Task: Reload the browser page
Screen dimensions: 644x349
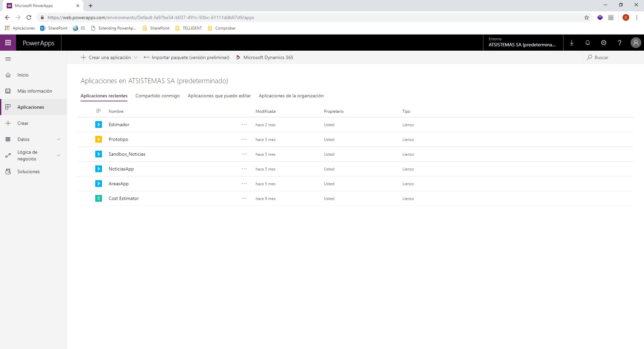Action: (x=29, y=17)
